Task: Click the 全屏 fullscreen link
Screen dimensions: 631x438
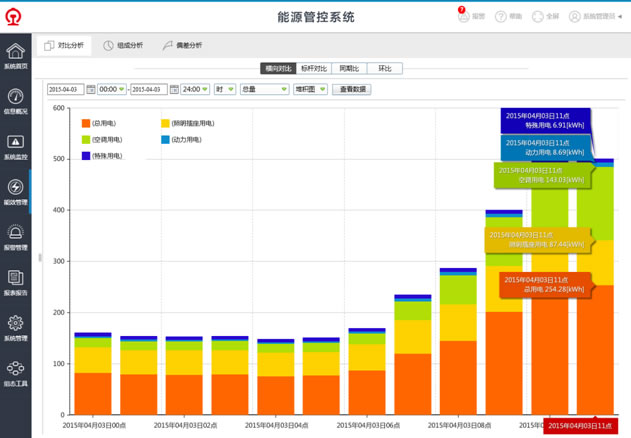Action: [553, 17]
